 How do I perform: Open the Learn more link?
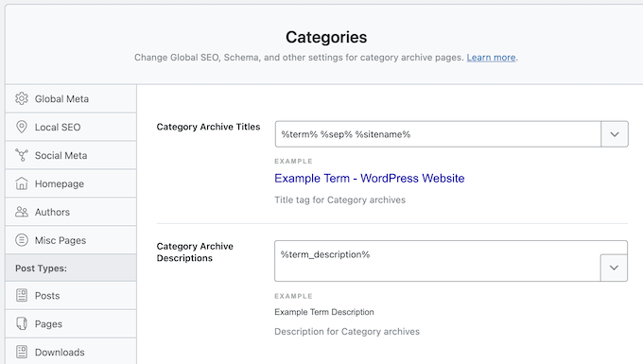tap(491, 58)
